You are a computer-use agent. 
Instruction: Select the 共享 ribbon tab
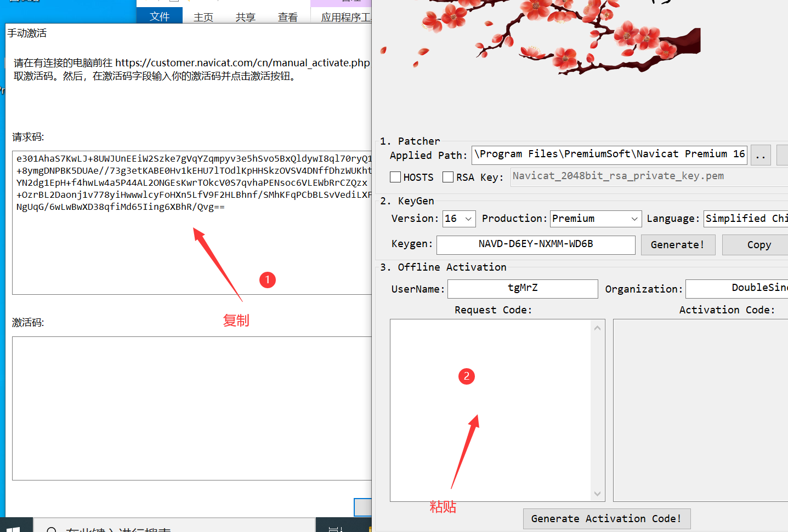[246, 17]
